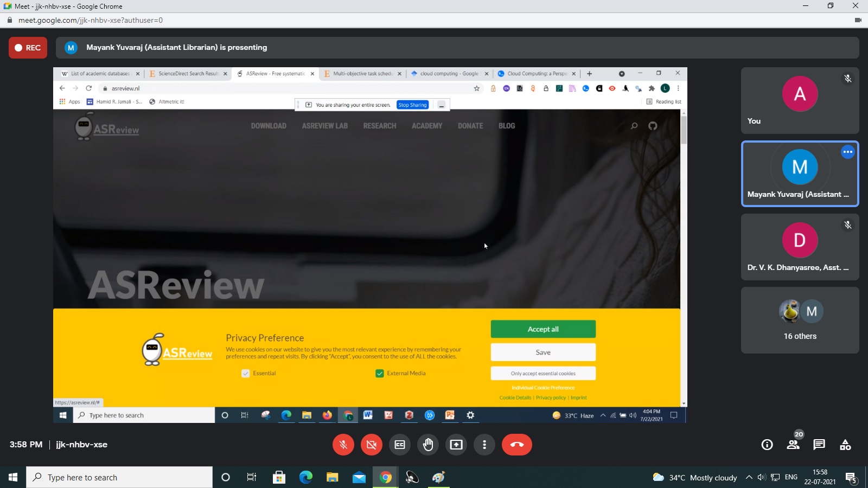Show everyone participants panel
868x488 pixels.
point(793,445)
